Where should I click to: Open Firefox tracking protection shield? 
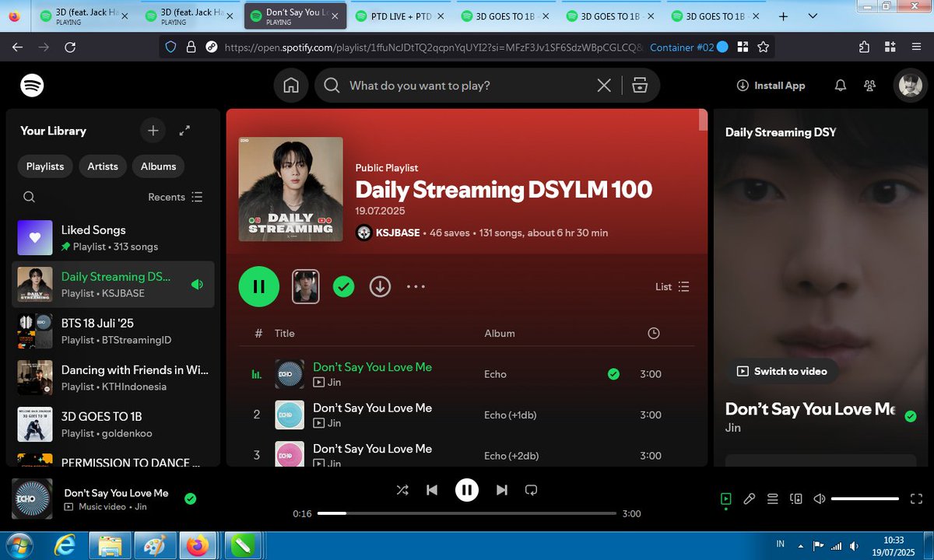click(x=172, y=47)
